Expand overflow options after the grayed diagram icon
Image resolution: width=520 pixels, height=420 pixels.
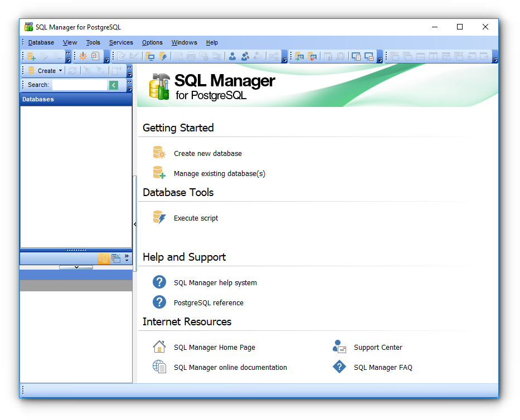click(x=285, y=57)
